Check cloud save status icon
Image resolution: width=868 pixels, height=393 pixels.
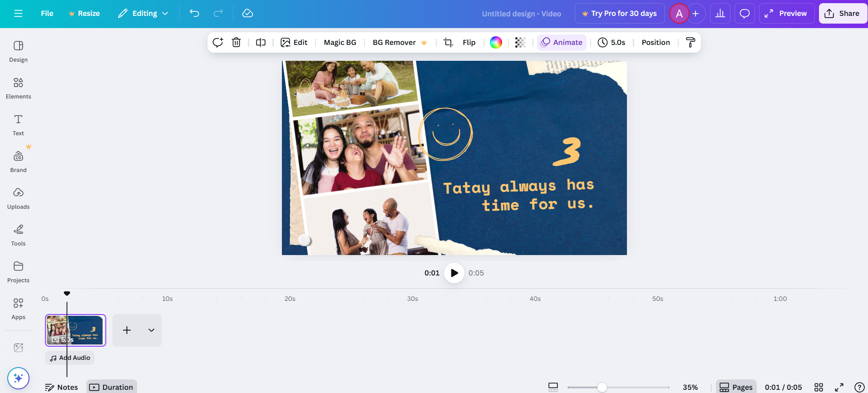(247, 14)
